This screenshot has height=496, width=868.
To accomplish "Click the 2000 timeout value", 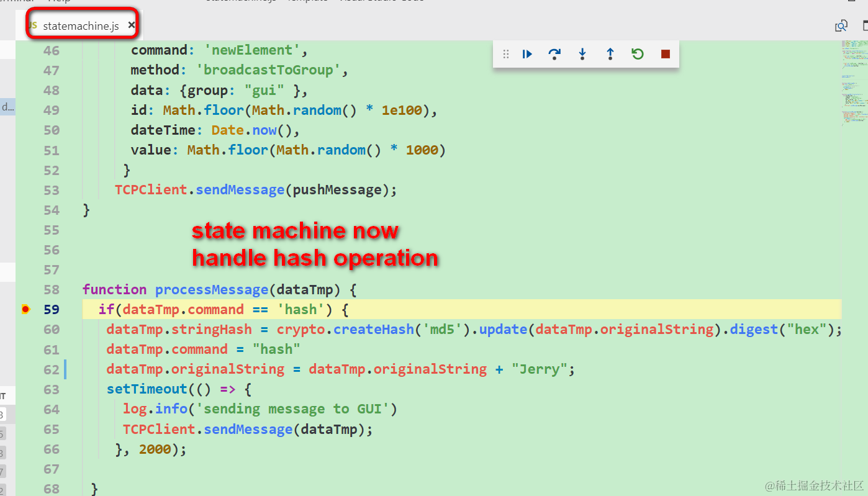I will click(x=155, y=449).
